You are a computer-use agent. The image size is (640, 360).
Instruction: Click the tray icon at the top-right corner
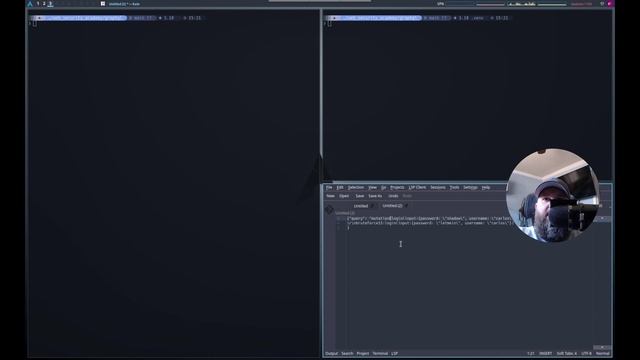(x=610, y=4)
